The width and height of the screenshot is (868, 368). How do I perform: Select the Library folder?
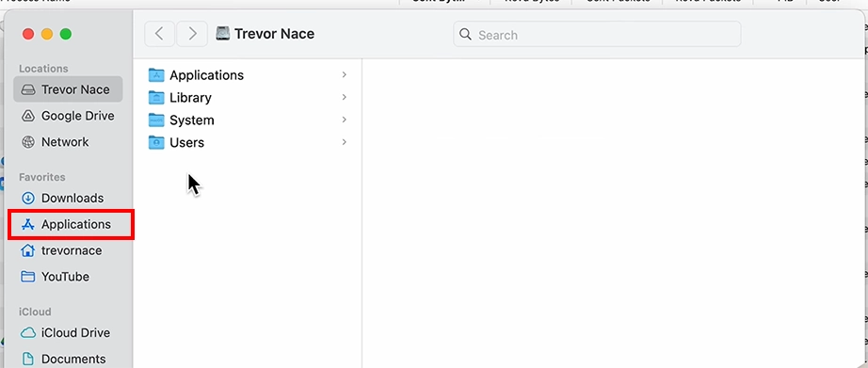click(x=248, y=97)
